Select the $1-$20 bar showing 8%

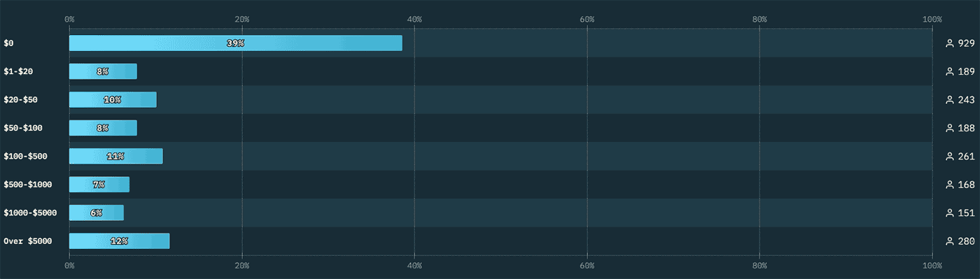point(103,71)
